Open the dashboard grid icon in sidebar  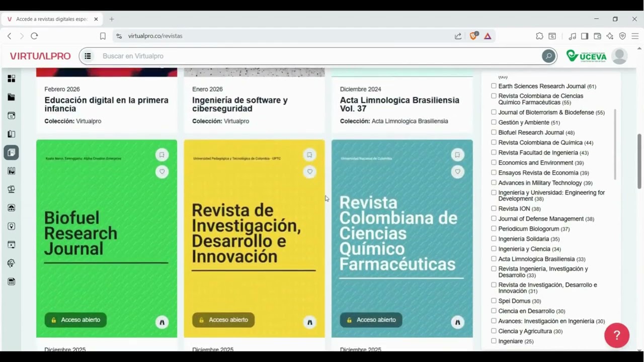[11, 78]
